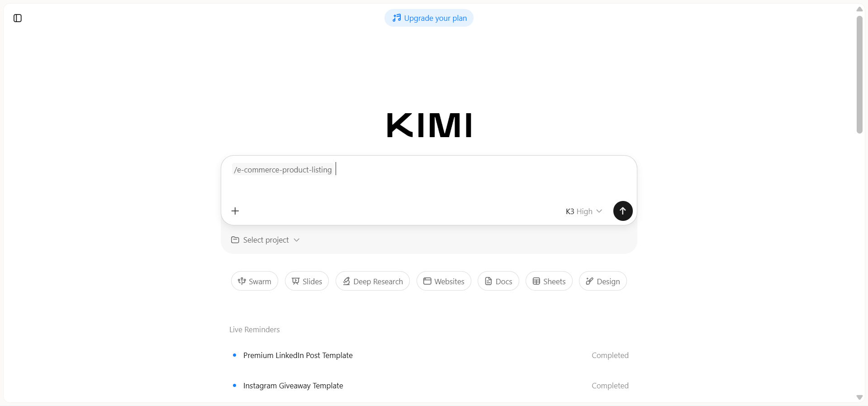Click the Sheets grid icon
Viewport: 868px width, 406px height.
[536, 281]
